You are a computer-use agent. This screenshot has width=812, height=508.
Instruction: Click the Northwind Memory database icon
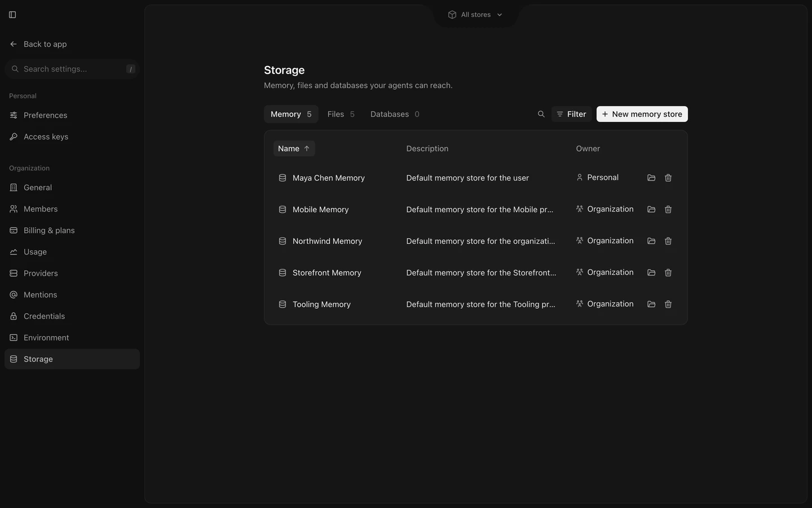(283, 241)
